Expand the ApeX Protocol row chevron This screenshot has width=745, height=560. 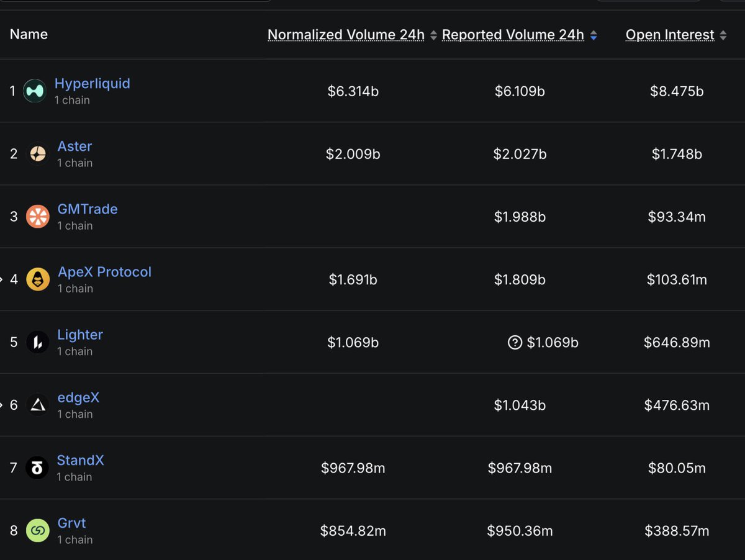(x=2, y=279)
